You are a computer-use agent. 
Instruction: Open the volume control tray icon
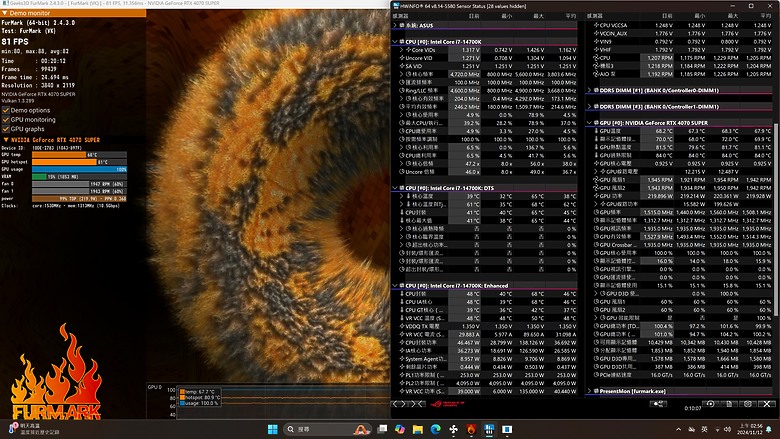(727, 429)
